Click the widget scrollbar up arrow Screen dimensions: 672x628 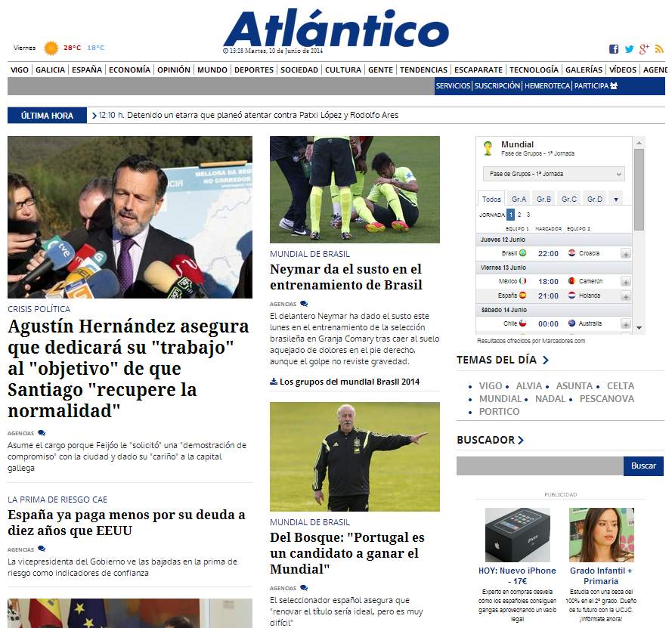tap(639, 143)
